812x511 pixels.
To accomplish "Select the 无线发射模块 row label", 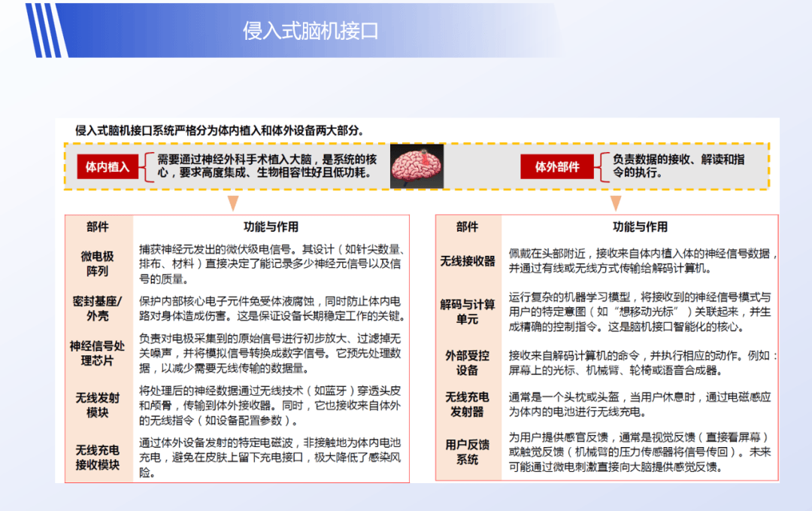I will point(97,405).
